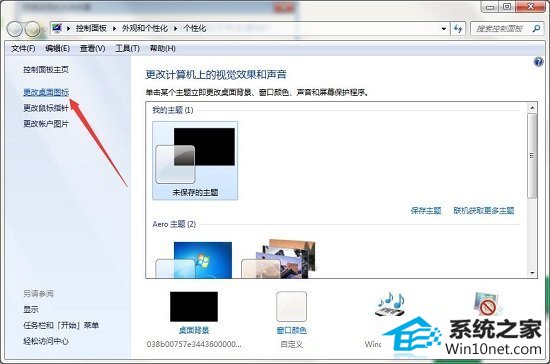Viewport: 550px width, 364px height.
Task: Click the theme list scroll down arrow
Action: pyautogui.click(x=532, y=273)
